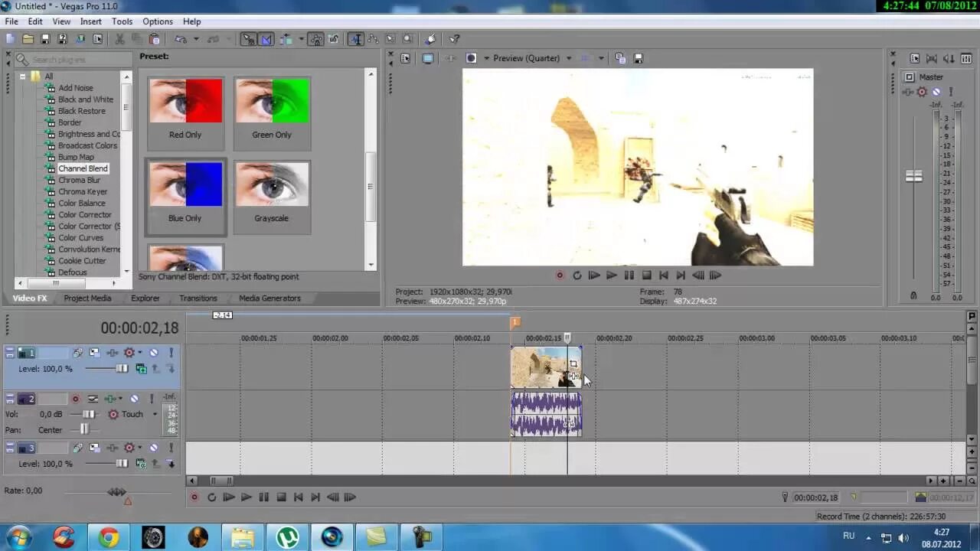Open overlays dropdown arrow in preview toolbar
Screen dimensions: 980x551
click(601, 58)
